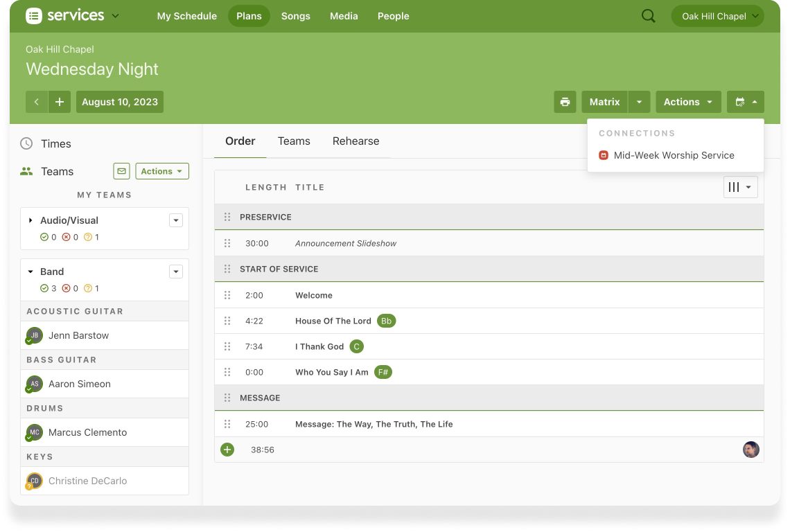The height and width of the screenshot is (532, 790).
Task: Open Mid-Week Worship Service connection
Action: 674,155
